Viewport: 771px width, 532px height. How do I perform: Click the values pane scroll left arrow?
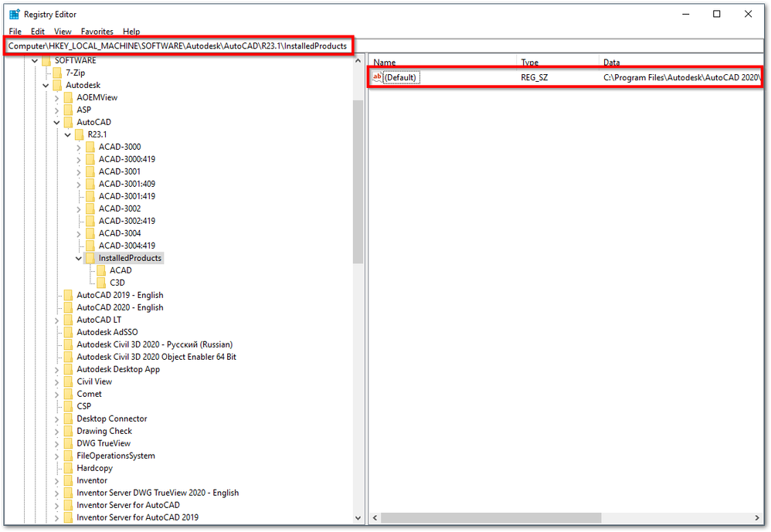point(375,518)
